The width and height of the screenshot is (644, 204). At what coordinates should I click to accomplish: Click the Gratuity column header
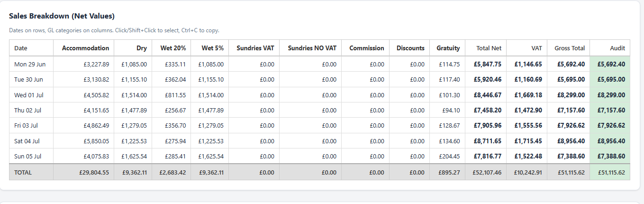(x=447, y=48)
